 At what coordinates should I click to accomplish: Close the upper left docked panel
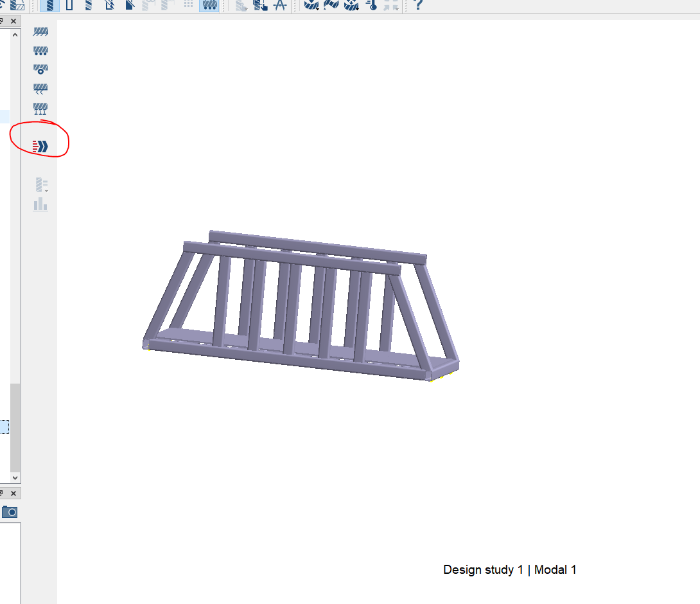click(13, 21)
